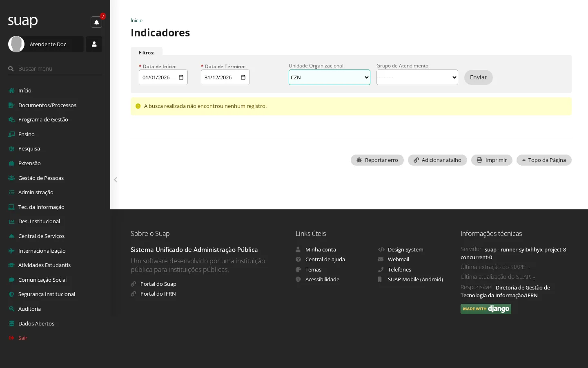
Task: Click the Auditoria magnifier icon
Action: tap(11, 309)
